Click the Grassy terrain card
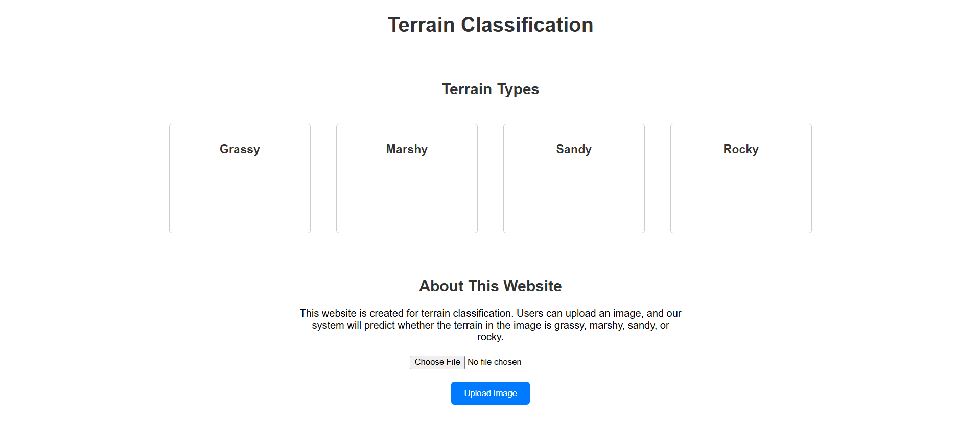This screenshot has height=442, width=980. click(x=239, y=178)
